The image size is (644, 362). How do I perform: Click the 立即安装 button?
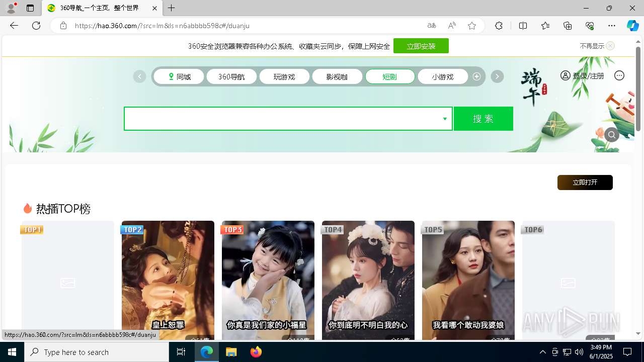tap(421, 46)
